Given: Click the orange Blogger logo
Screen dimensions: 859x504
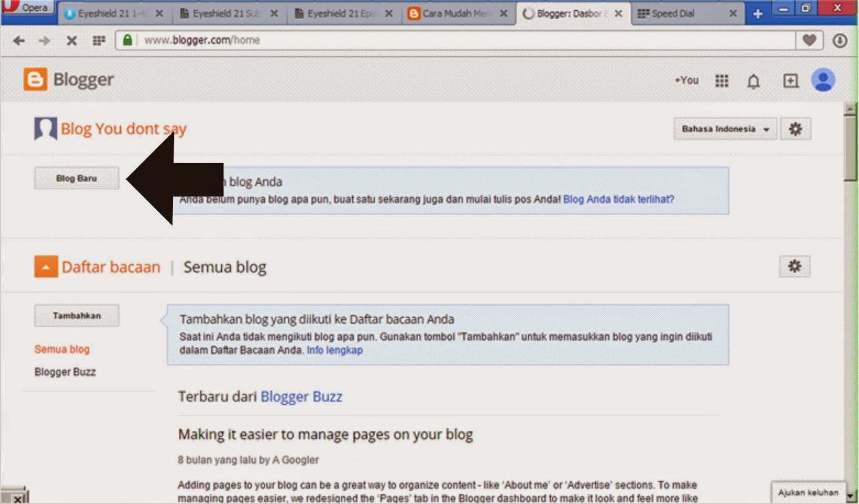Looking at the screenshot, I should click(x=35, y=79).
